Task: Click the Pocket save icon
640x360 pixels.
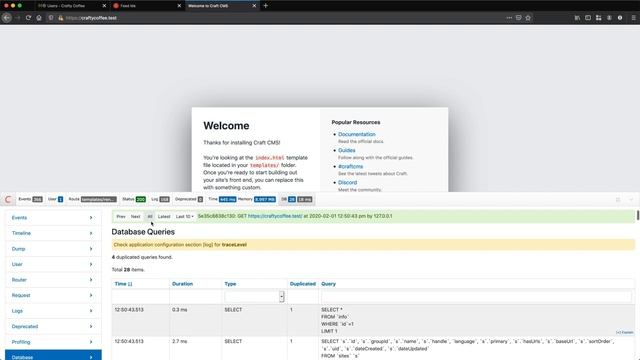Action: coord(518,18)
